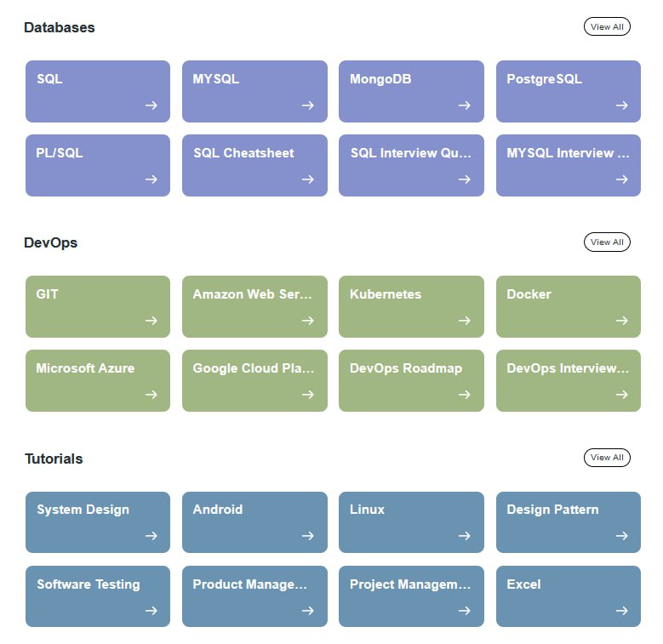The height and width of the screenshot is (644, 663).
Task: Click the arrow on DevOps Roadmap card
Action: (464, 395)
